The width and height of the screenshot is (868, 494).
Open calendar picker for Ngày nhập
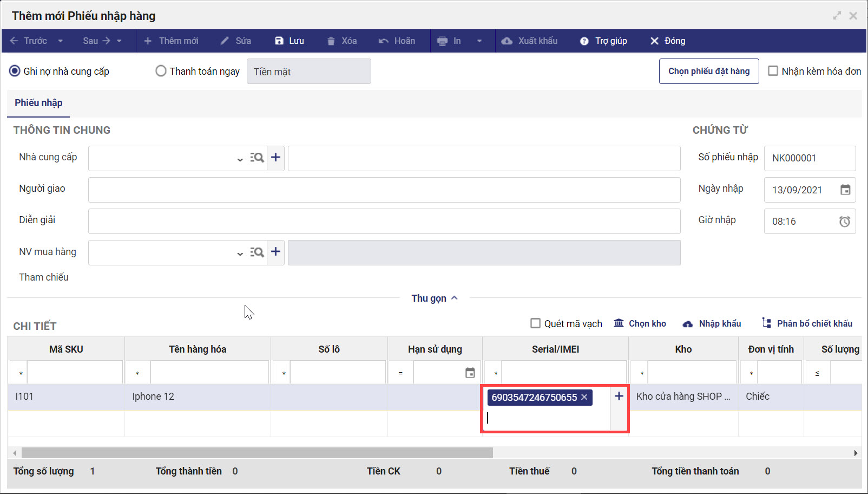click(845, 190)
